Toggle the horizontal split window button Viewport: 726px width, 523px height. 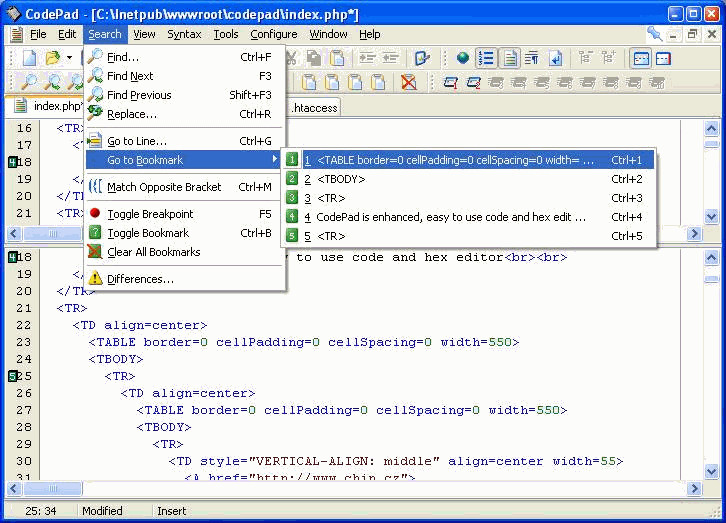click(641, 58)
